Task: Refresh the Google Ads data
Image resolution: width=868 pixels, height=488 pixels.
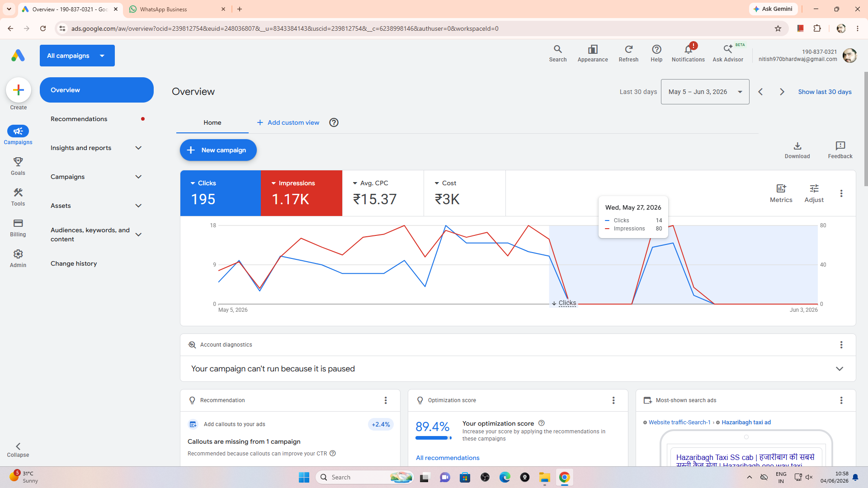Action: pos(628,53)
